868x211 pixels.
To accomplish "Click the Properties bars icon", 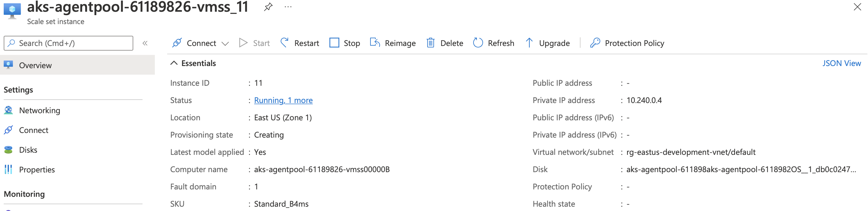I will coord(8,169).
